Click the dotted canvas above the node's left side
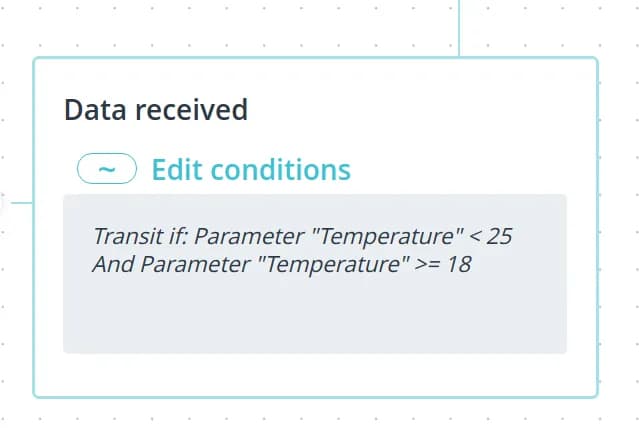Image resolution: width=639 pixels, height=428 pixels. click(150, 28)
